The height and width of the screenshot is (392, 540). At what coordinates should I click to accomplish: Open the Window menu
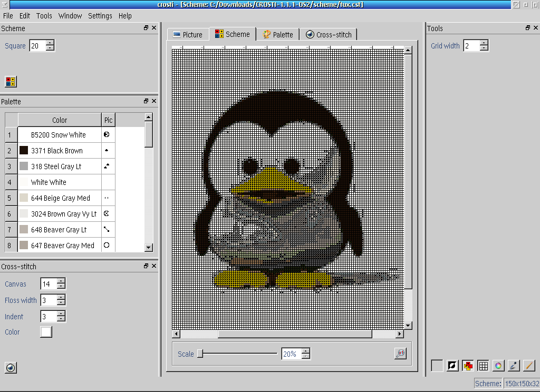70,16
